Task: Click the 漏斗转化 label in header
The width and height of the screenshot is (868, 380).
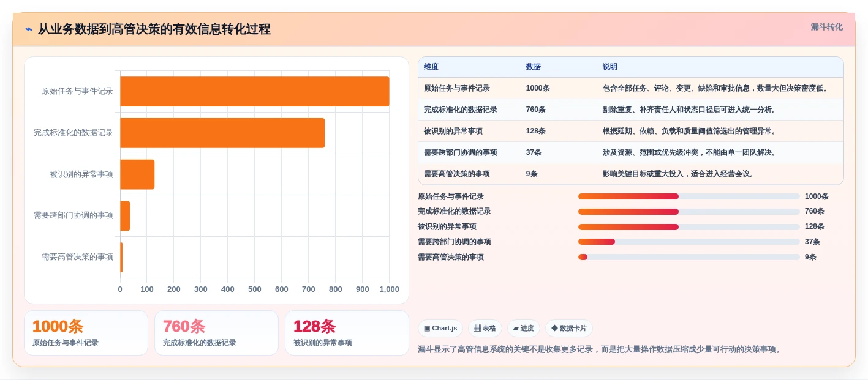Action: [826, 27]
